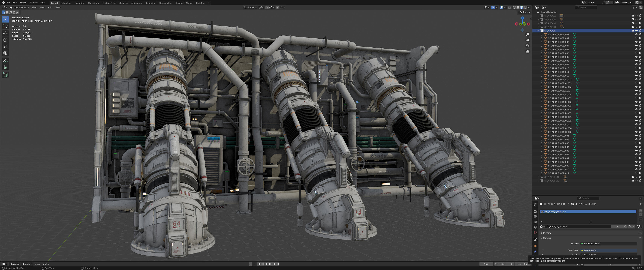Click the current frame field showing 159
The width and height of the screenshot is (644, 270).
tap(486, 264)
